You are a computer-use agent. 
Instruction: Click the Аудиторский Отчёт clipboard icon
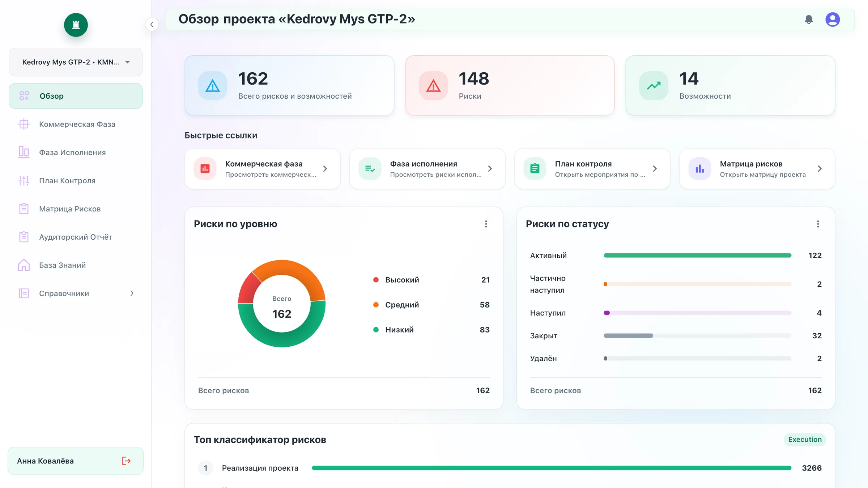coord(24,237)
